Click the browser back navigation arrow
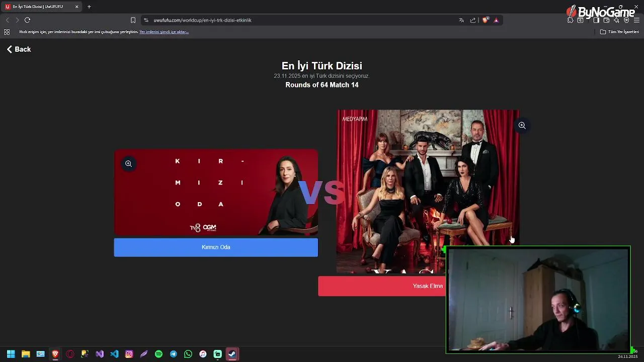644x362 pixels. 8,20
